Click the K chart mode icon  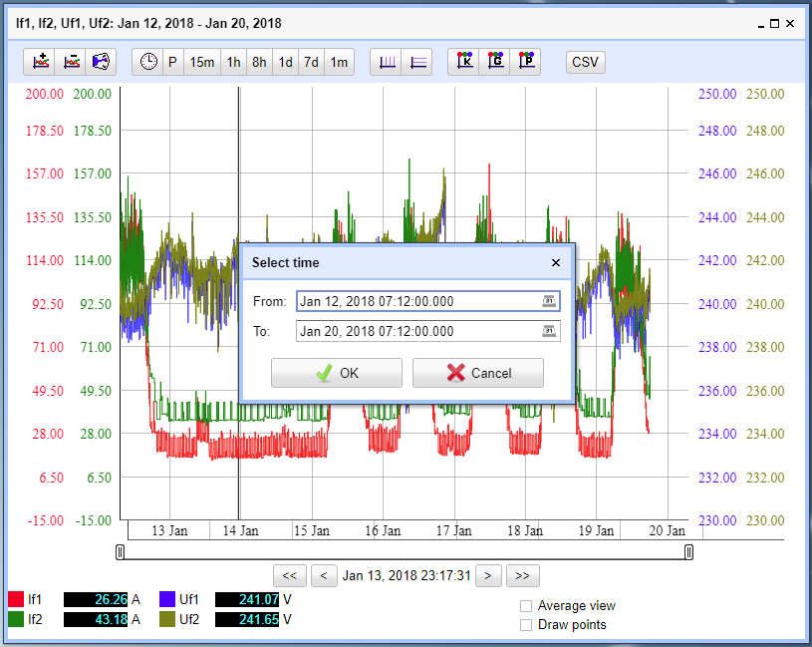[464, 62]
